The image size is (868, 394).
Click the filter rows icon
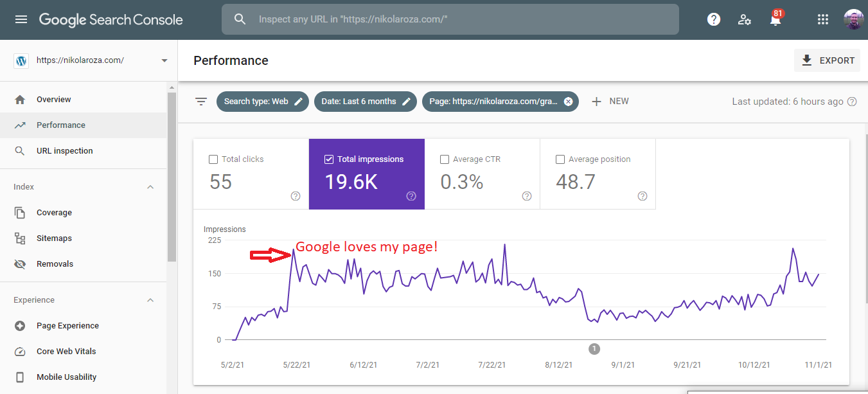(x=201, y=102)
